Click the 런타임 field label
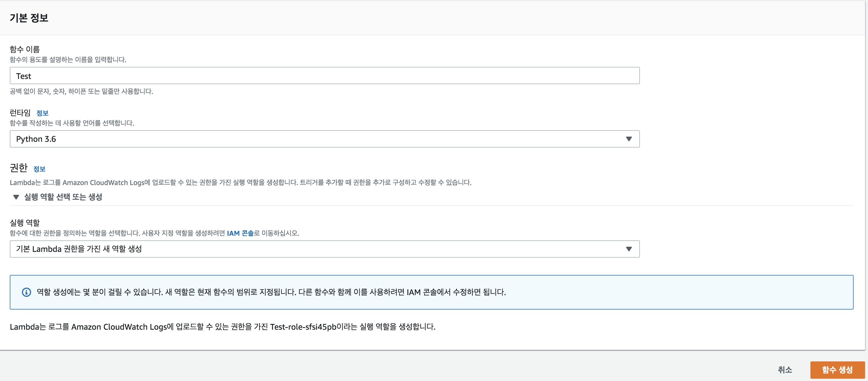 tap(20, 113)
